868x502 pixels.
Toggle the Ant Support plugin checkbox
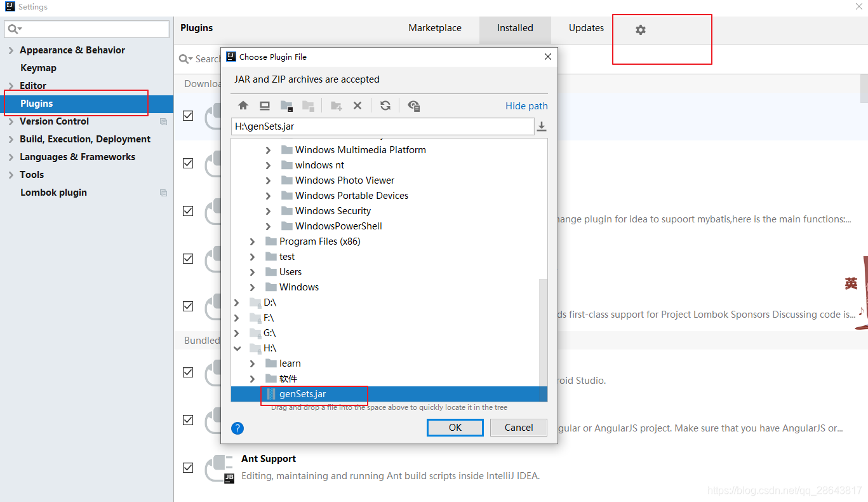(x=188, y=468)
